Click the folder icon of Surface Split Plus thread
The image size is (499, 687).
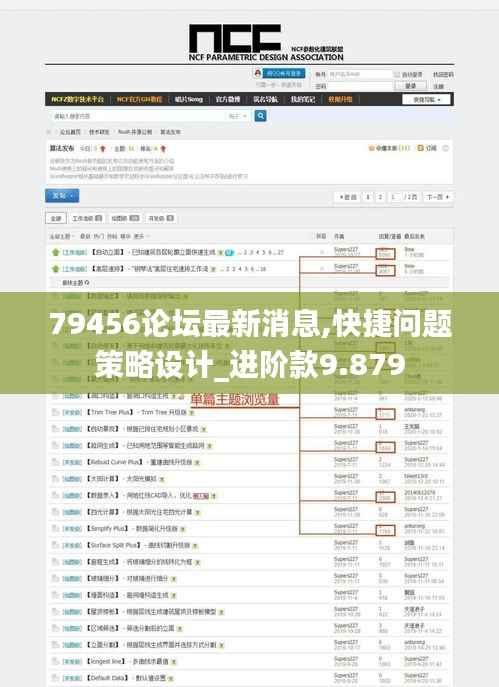pyautogui.click(x=55, y=545)
